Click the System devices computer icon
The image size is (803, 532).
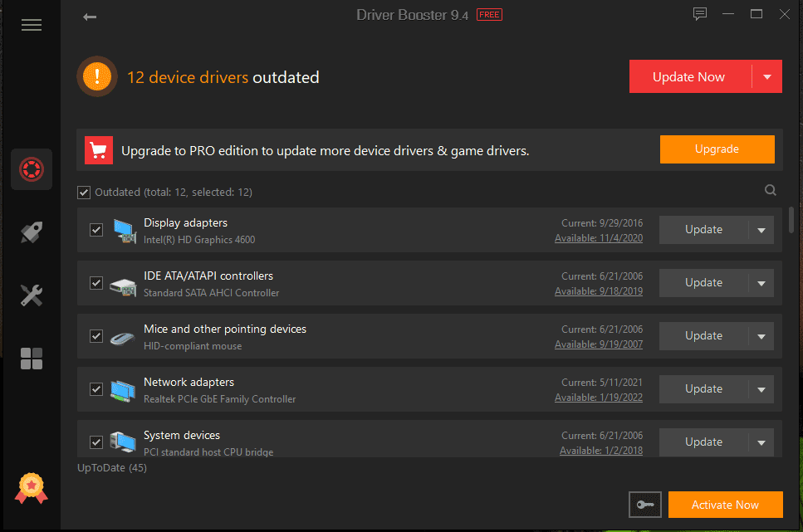click(123, 442)
